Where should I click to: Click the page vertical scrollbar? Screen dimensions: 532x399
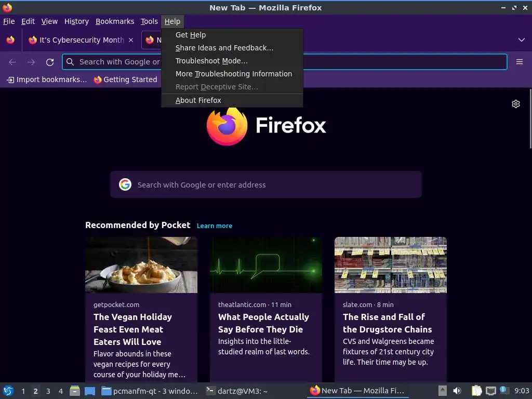pyautogui.click(x=530, y=119)
